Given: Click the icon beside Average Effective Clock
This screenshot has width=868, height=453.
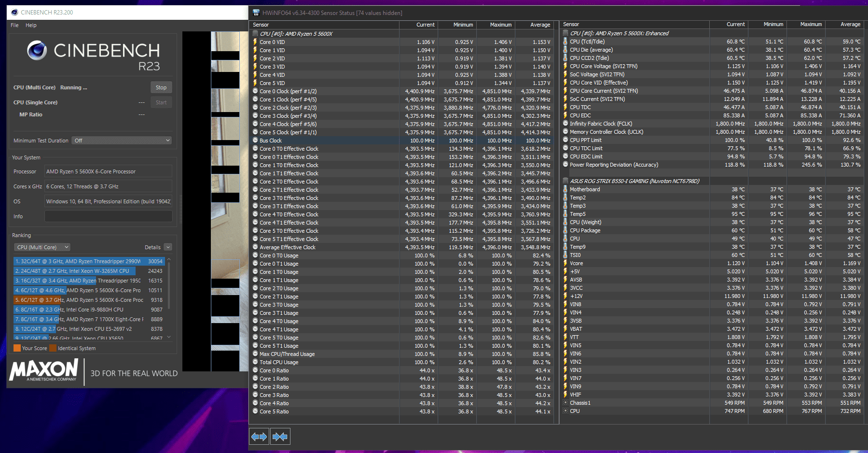Looking at the screenshot, I should pos(255,247).
